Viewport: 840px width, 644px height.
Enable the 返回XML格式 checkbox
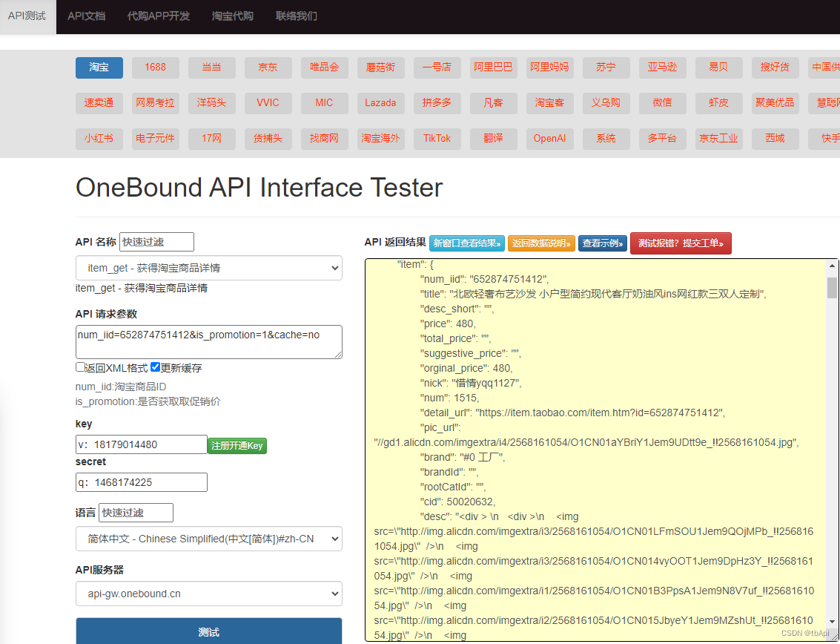point(80,367)
